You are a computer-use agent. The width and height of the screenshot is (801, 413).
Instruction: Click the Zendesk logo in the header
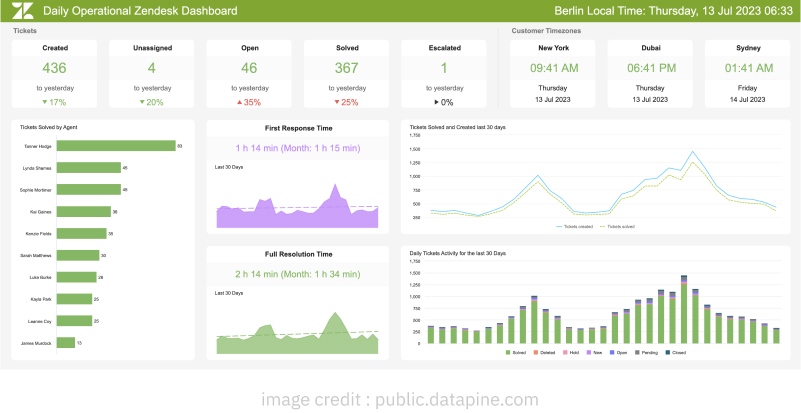pos(23,10)
